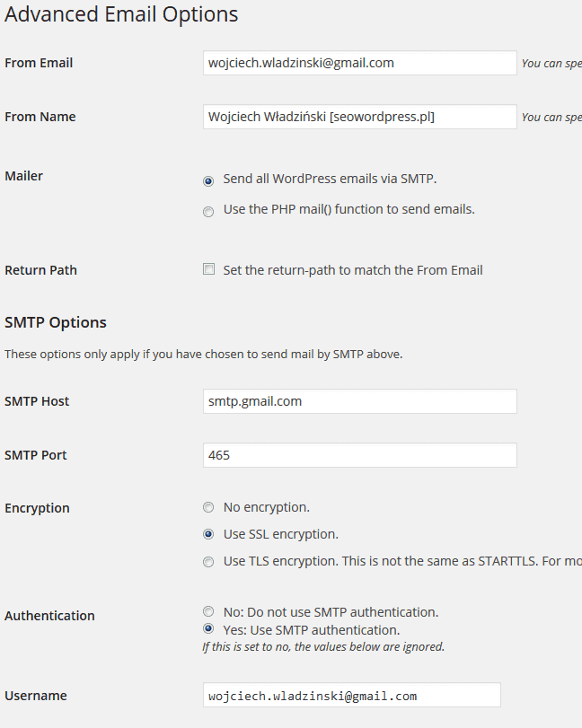Choose Use TLS encryption option

tap(208, 562)
